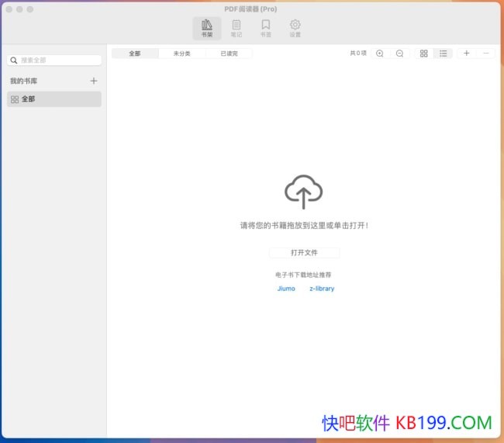Click the 打开文件 button
Image resolution: width=504 pixels, height=443 pixels.
pyautogui.click(x=304, y=252)
